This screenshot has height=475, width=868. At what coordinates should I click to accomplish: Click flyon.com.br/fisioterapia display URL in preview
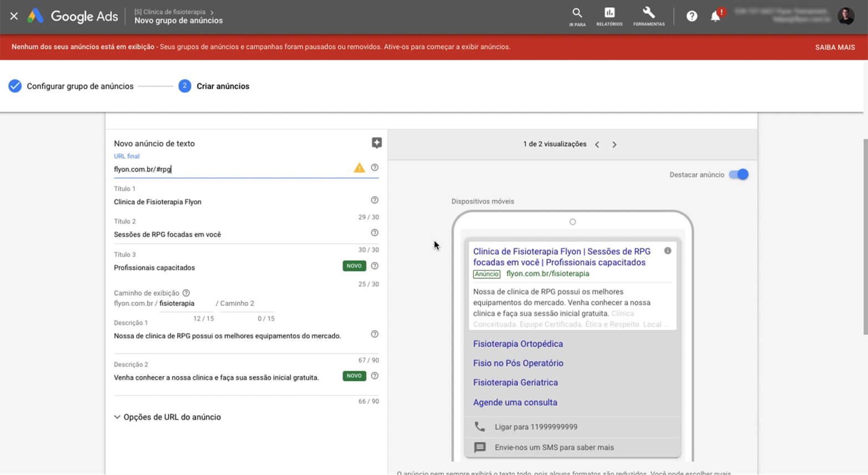(548, 274)
